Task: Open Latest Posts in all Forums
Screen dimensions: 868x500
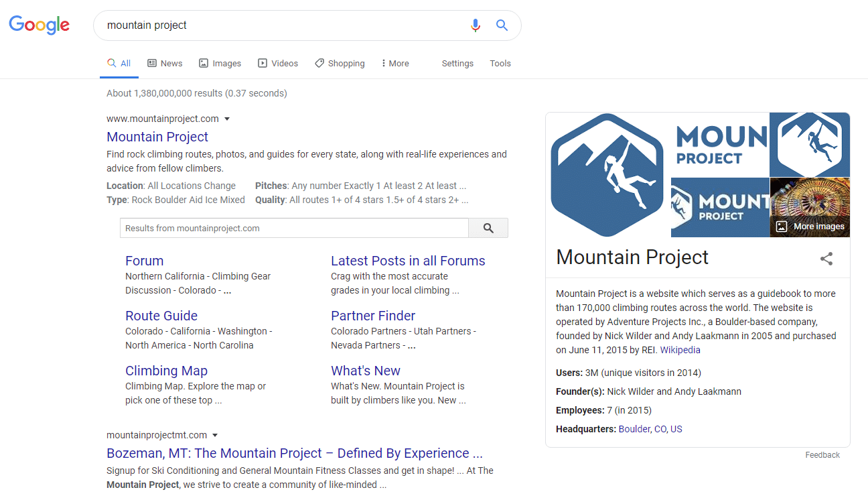Action: click(408, 261)
